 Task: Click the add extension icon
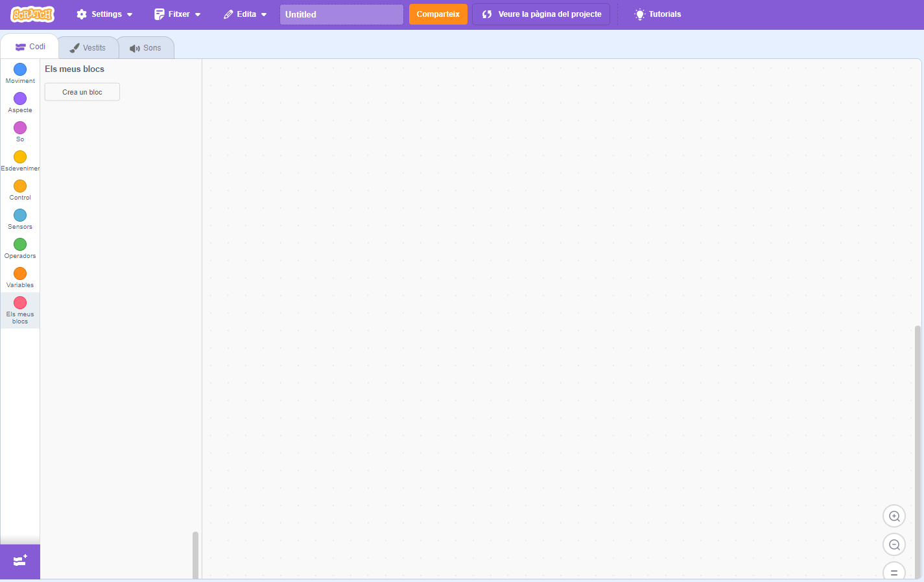[x=20, y=561]
